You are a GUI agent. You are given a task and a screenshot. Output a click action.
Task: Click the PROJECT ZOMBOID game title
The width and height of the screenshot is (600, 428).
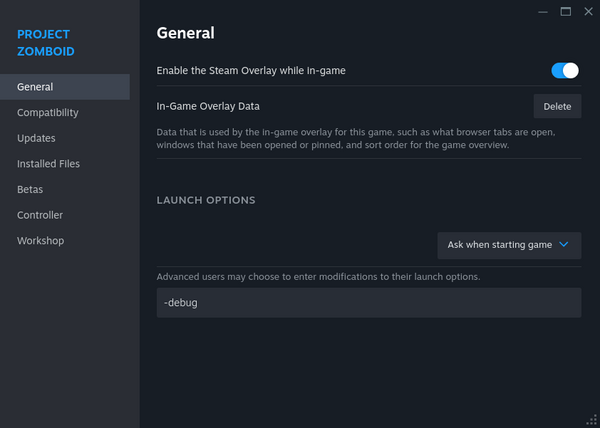(45, 42)
